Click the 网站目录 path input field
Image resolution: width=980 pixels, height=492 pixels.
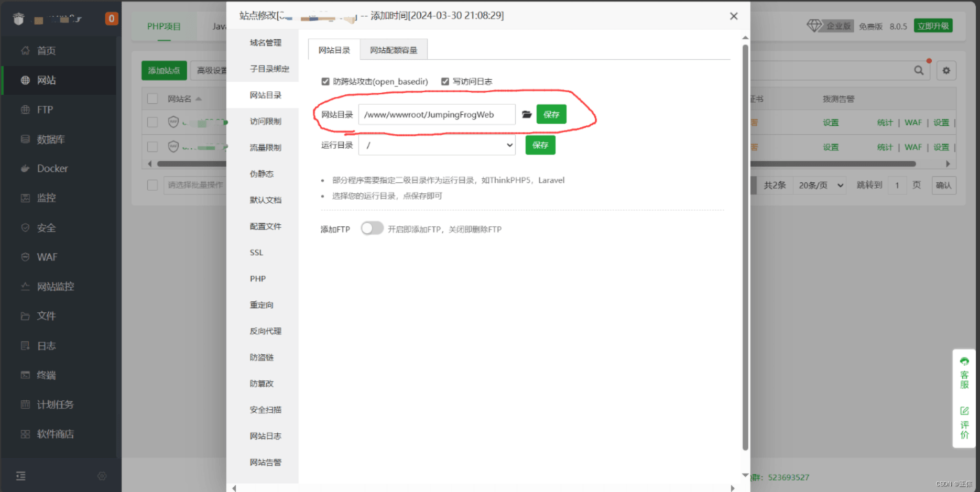click(x=437, y=115)
